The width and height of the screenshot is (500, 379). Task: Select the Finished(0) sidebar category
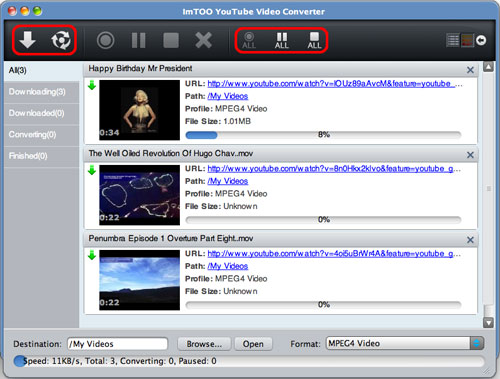(41, 156)
